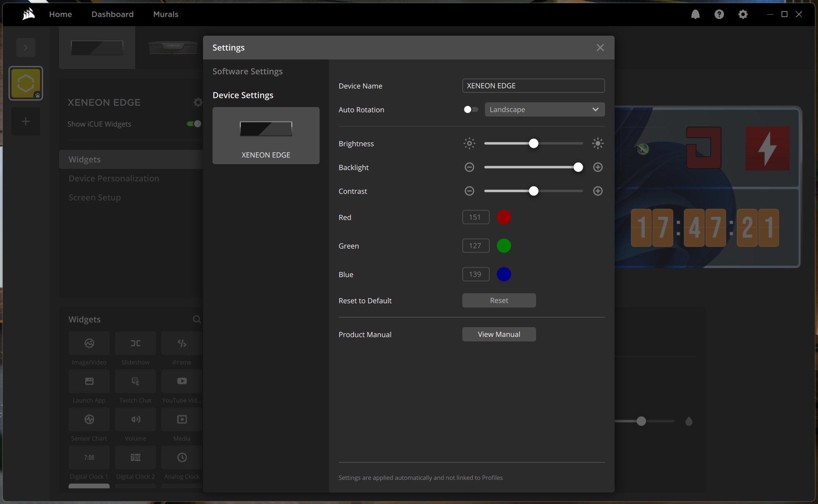Go to the Home tab
The height and width of the screenshot is (504, 818).
[61, 14]
